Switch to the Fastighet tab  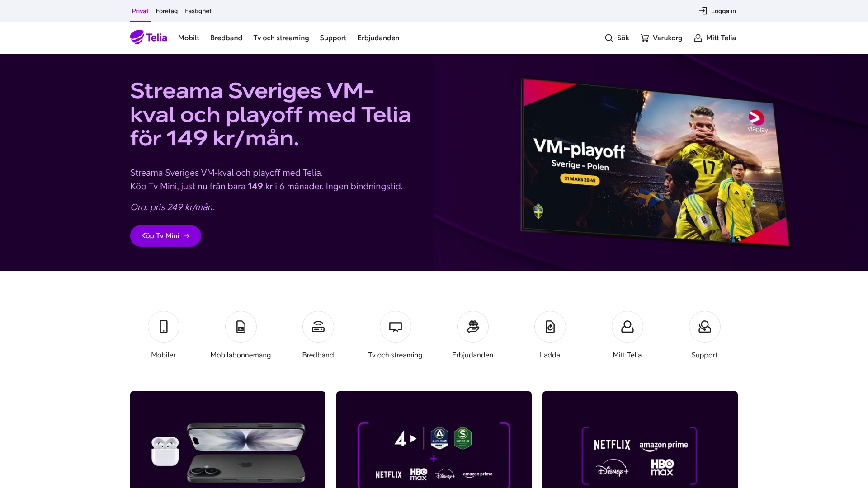click(x=198, y=11)
